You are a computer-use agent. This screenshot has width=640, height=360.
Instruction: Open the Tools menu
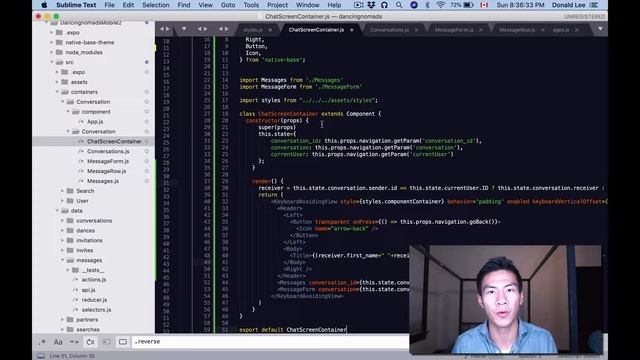coord(251,5)
